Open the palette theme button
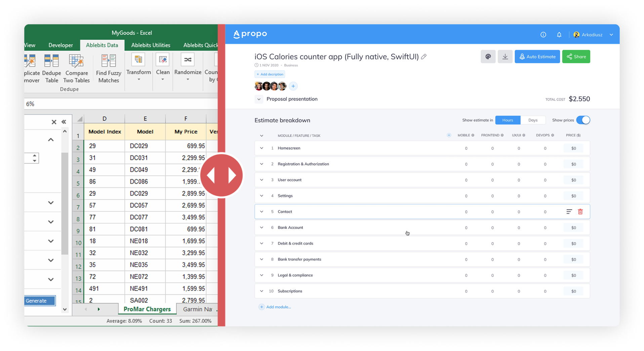This screenshot has width=644, height=351. click(488, 57)
